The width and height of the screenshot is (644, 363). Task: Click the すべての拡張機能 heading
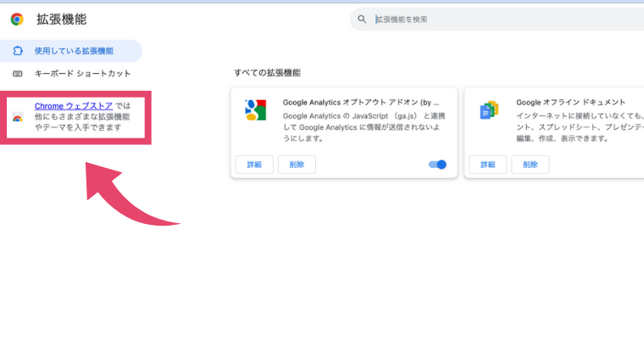click(x=268, y=73)
